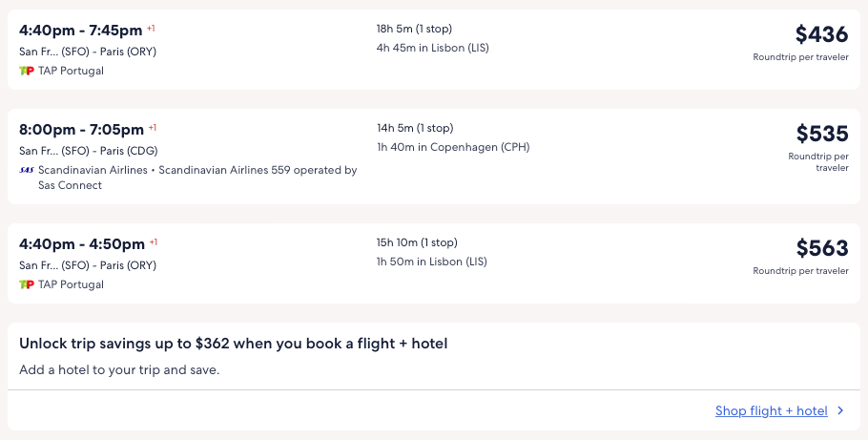The width and height of the screenshot is (868, 440).
Task: Select the 8:00pm - 7:05pm flight
Action: (x=81, y=129)
